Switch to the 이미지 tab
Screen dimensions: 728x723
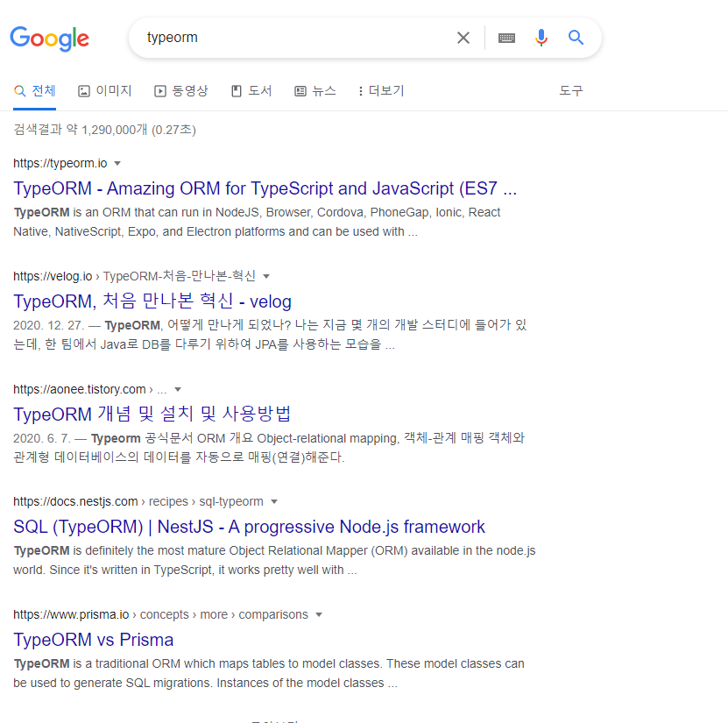coord(105,90)
